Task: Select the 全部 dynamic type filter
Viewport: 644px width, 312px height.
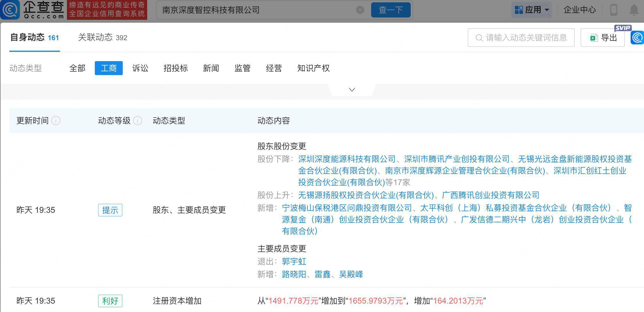Action: (77, 68)
